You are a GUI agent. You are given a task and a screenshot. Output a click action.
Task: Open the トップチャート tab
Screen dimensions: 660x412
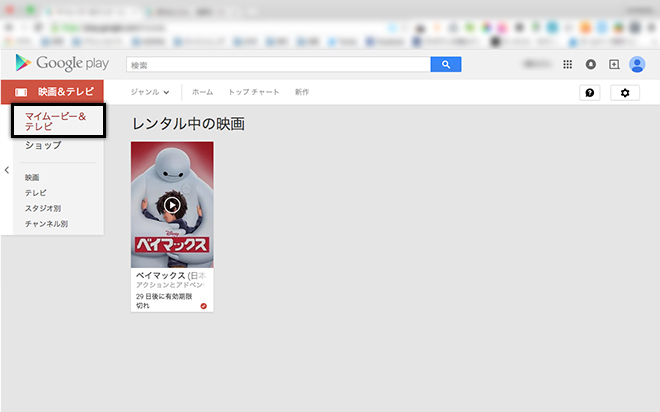pyautogui.click(x=254, y=92)
